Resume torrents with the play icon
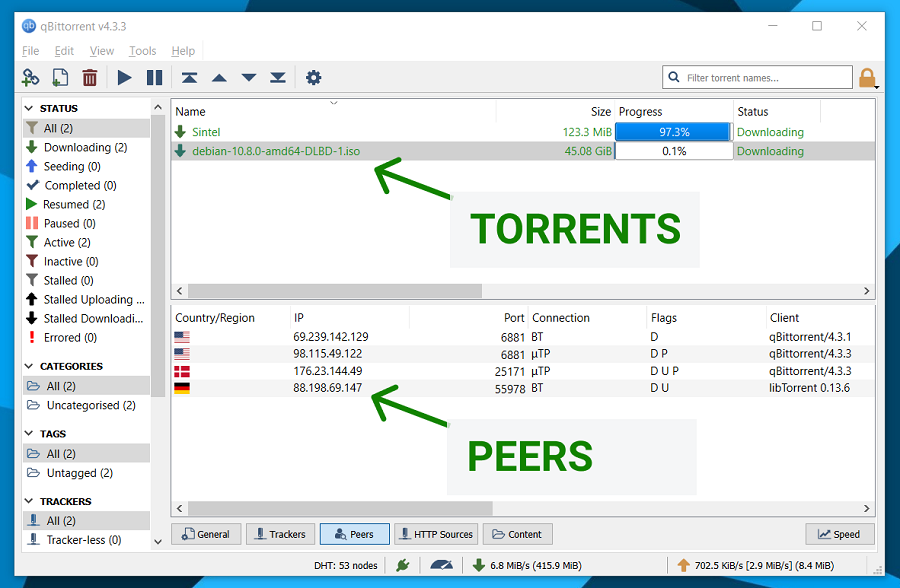The height and width of the screenshot is (588, 900). [124, 78]
